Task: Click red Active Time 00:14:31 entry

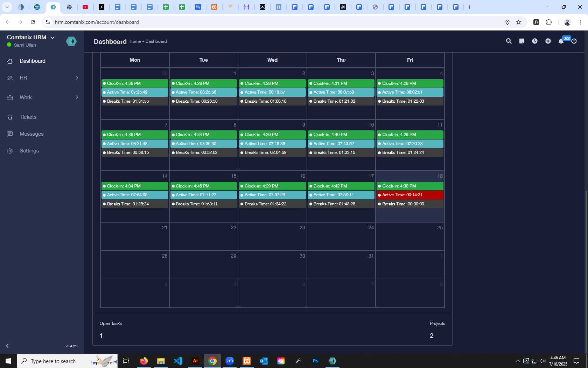Action: click(x=410, y=195)
